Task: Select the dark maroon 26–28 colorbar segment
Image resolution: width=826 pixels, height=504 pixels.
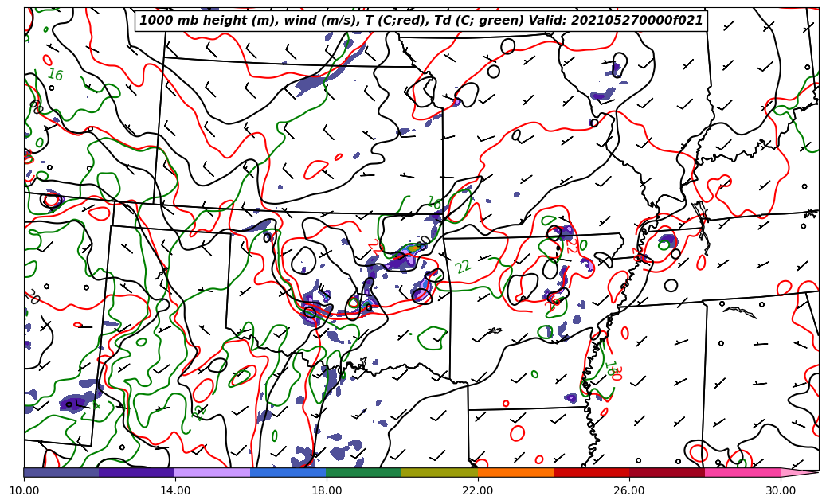Action: 667,472
